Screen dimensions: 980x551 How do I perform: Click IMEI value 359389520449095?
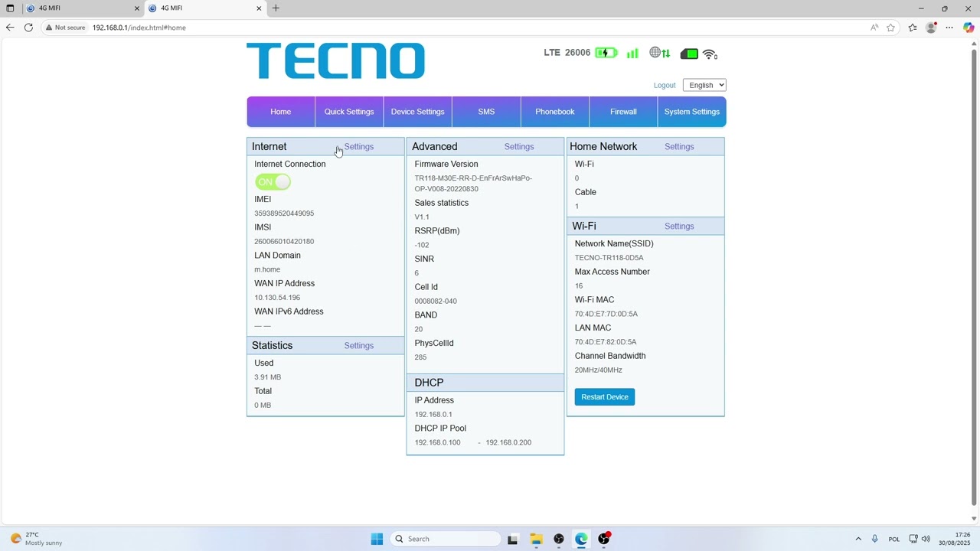(x=284, y=214)
